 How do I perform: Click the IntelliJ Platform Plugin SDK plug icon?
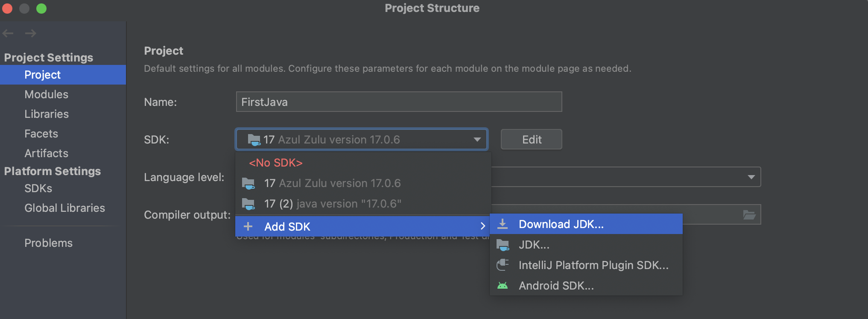[503, 265]
